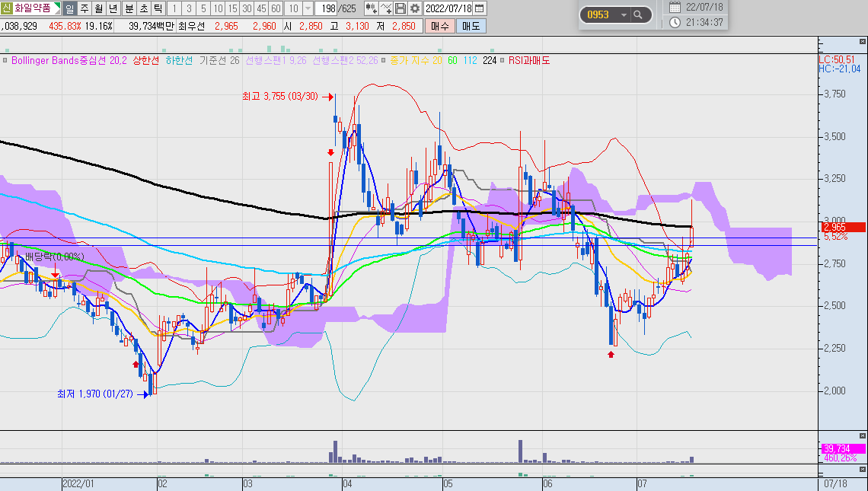Switch to the 주 weekly chart period
This screenshot has width=868, height=491.
pos(85,8)
